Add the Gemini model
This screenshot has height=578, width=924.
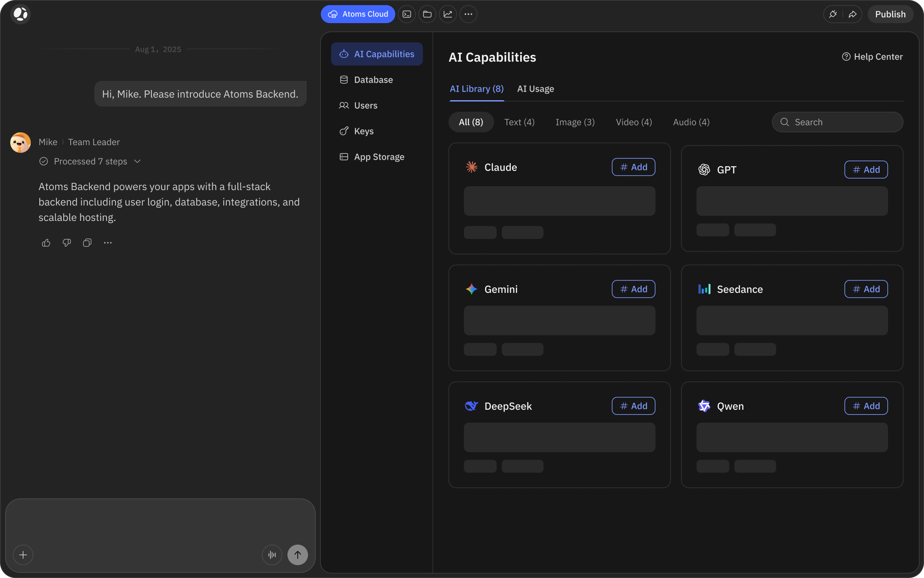click(x=634, y=289)
